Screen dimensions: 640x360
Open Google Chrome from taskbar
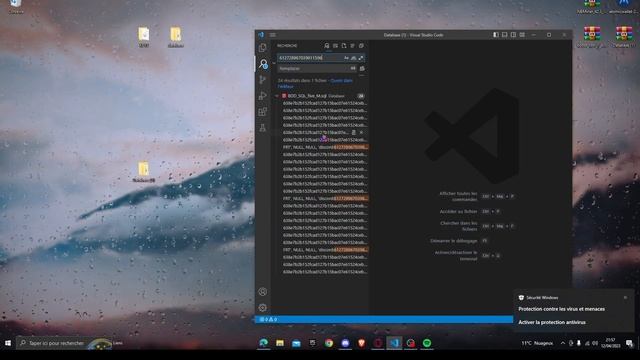329,343
